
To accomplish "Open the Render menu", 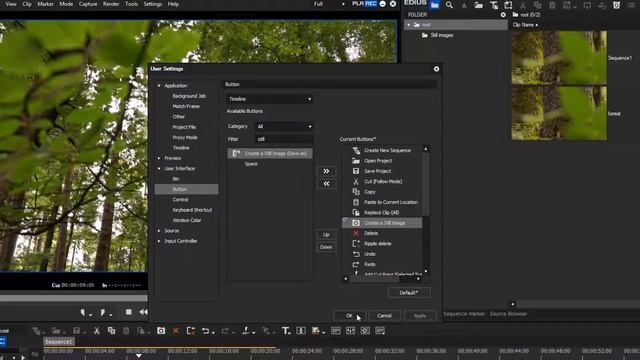I will (111, 4).
